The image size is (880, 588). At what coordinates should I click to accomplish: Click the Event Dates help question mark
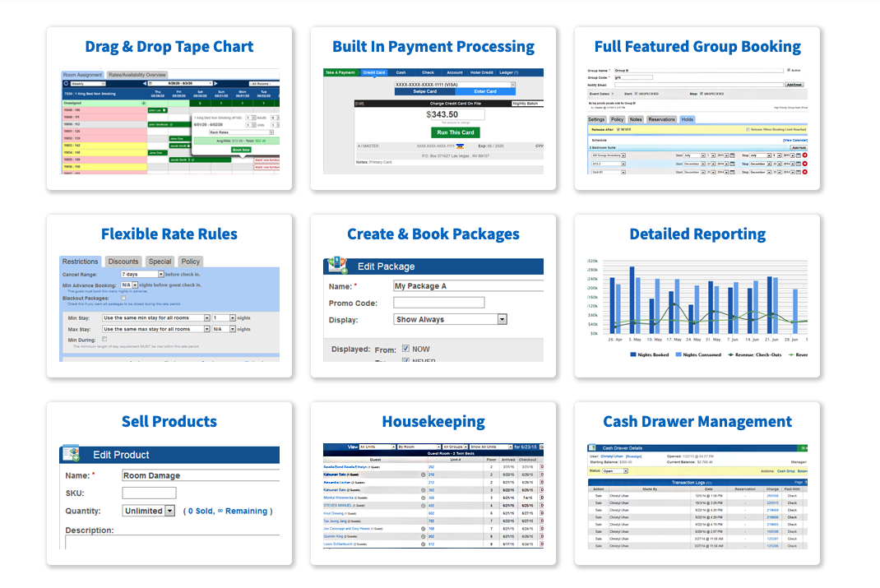click(612, 94)
